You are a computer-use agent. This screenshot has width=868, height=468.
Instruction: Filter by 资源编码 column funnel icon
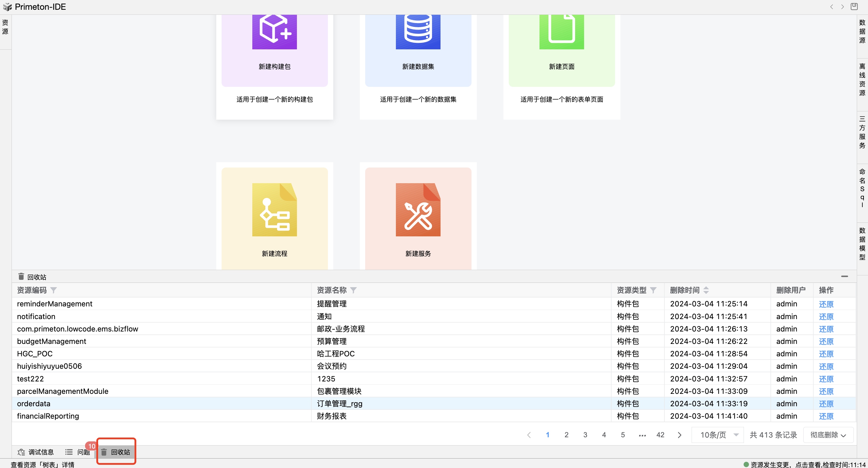click(x=53, y=290)
